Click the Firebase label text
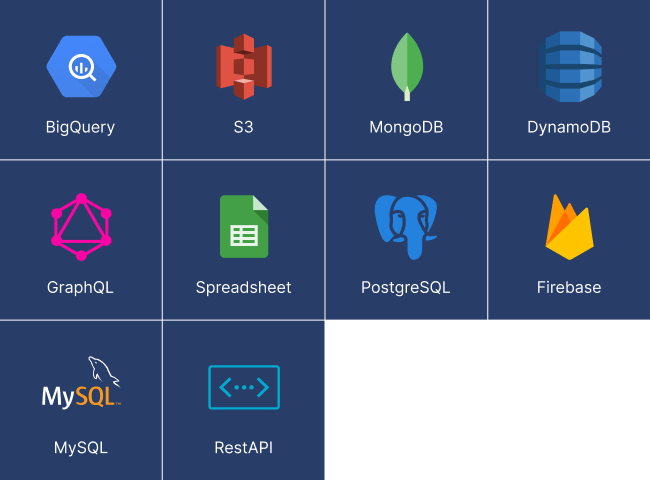The height and width of the screenshot is (480, 650). [569, 287]
